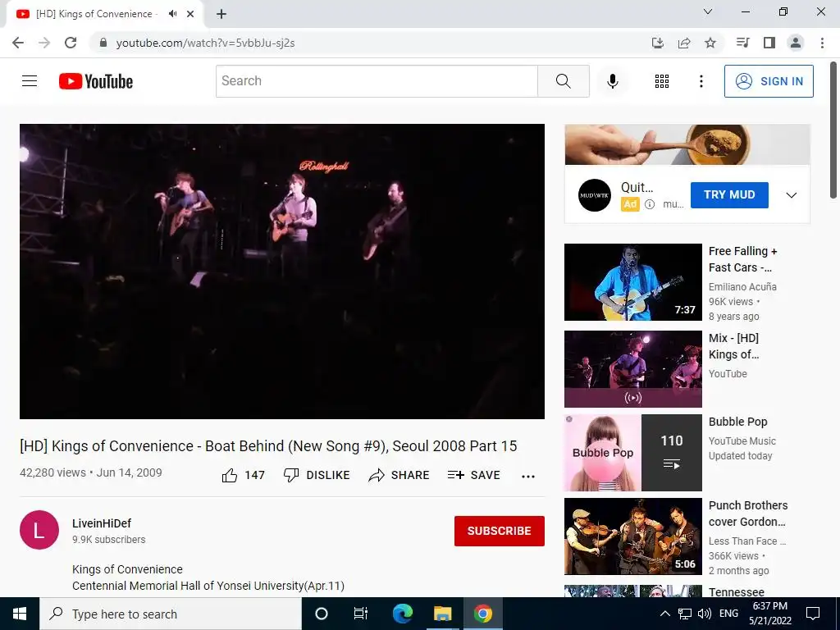Focus the YouTube search field
This screenshot has width=840, height=630.
(x=377, y=81)
